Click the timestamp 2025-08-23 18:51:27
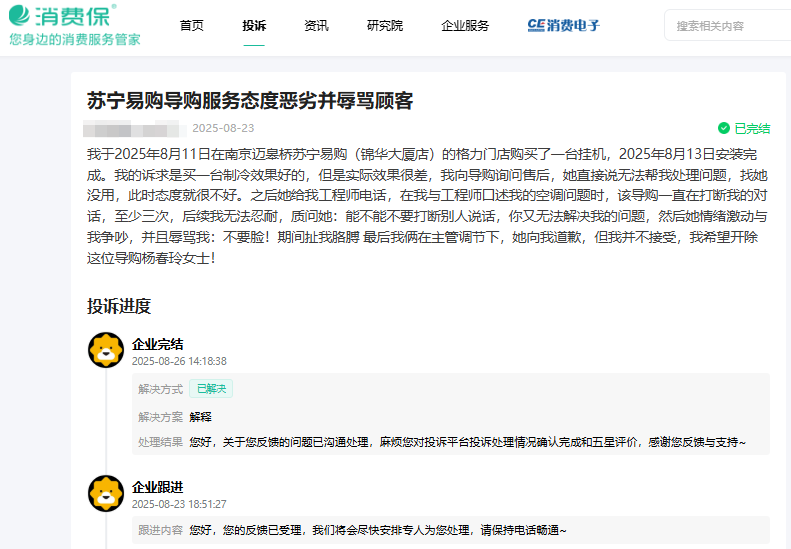 coord(179,504)
